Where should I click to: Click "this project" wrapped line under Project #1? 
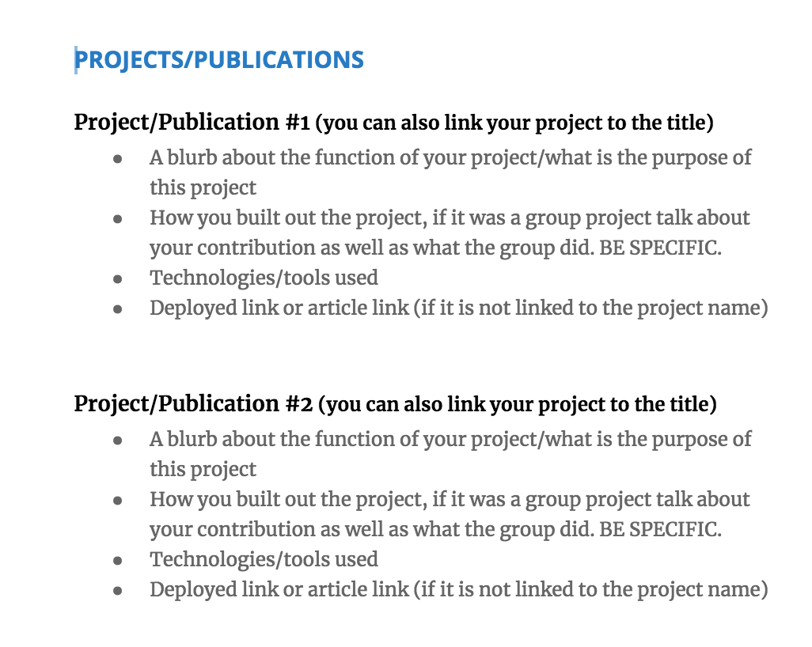coord(203,187)
